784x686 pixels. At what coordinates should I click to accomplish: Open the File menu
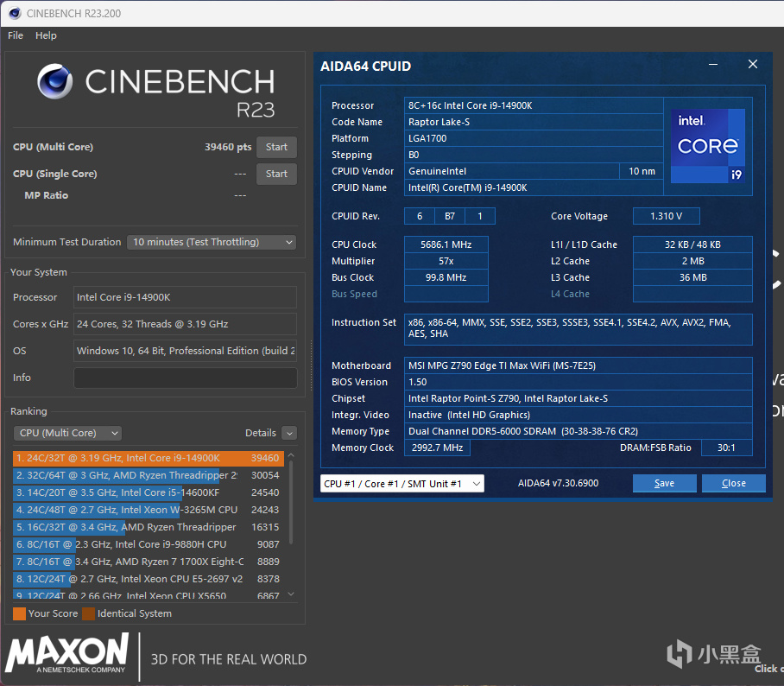tap(16, 35)
